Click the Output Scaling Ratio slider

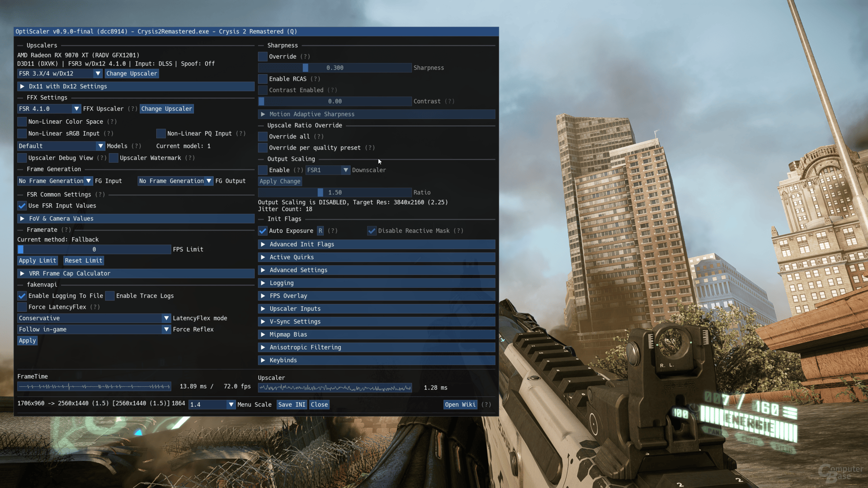335,192
